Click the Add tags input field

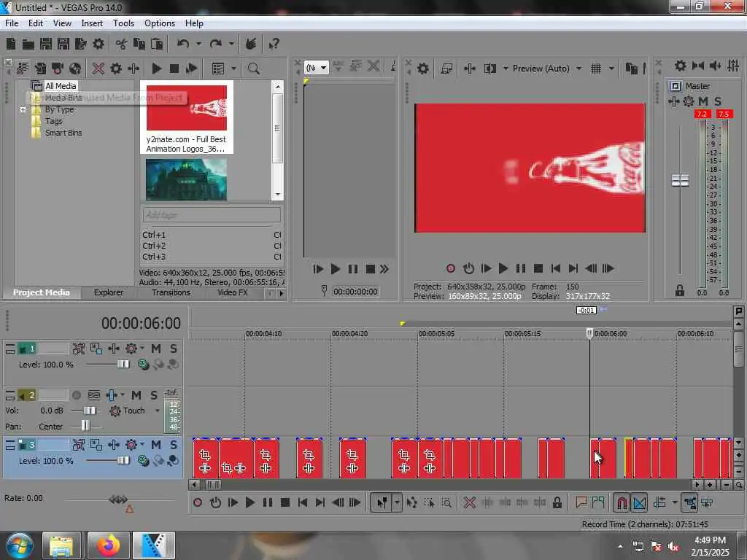coord(212,215)
